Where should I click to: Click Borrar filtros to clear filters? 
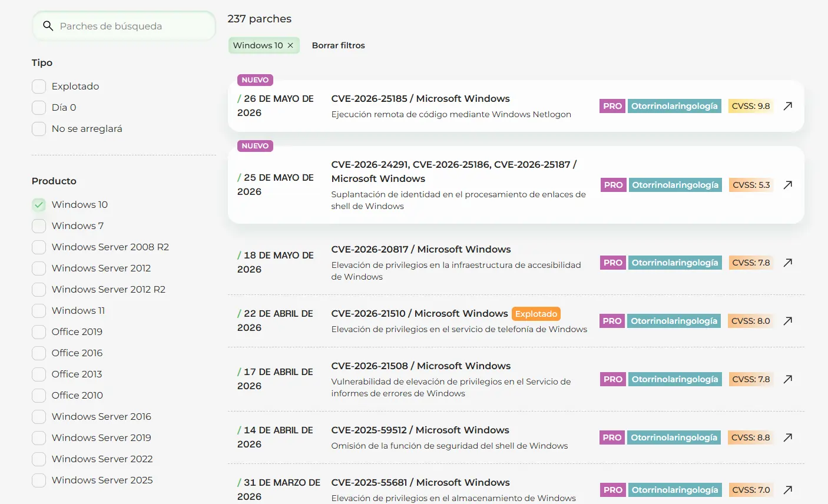[338, 45]
